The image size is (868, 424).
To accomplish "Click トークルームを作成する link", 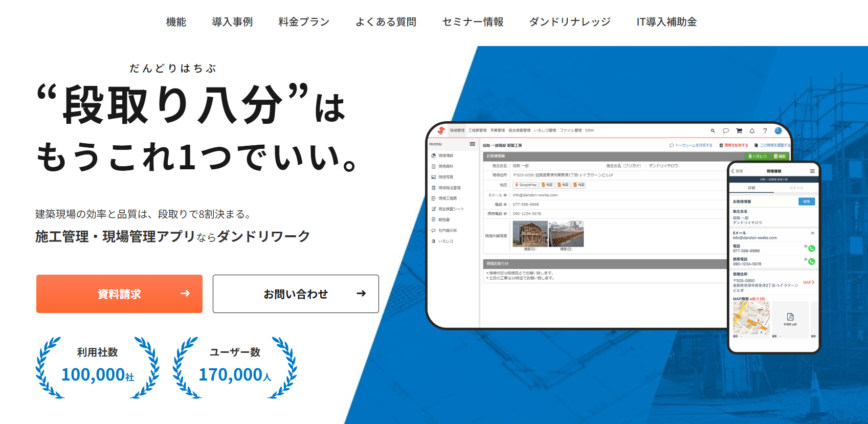I will point(691,145).
